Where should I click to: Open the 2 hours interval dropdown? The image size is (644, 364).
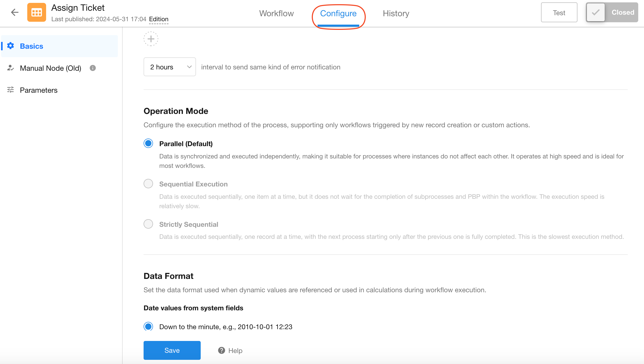tap(170, 67)
